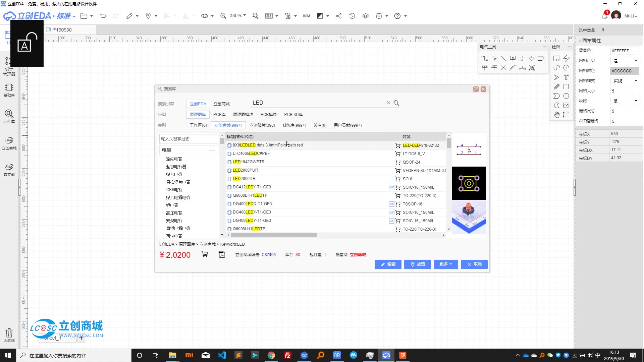Screen dimensions: 644x362
Task: Select the Wire tool in electrical tools
Action: pyautogui.click(x=484, y=58)
